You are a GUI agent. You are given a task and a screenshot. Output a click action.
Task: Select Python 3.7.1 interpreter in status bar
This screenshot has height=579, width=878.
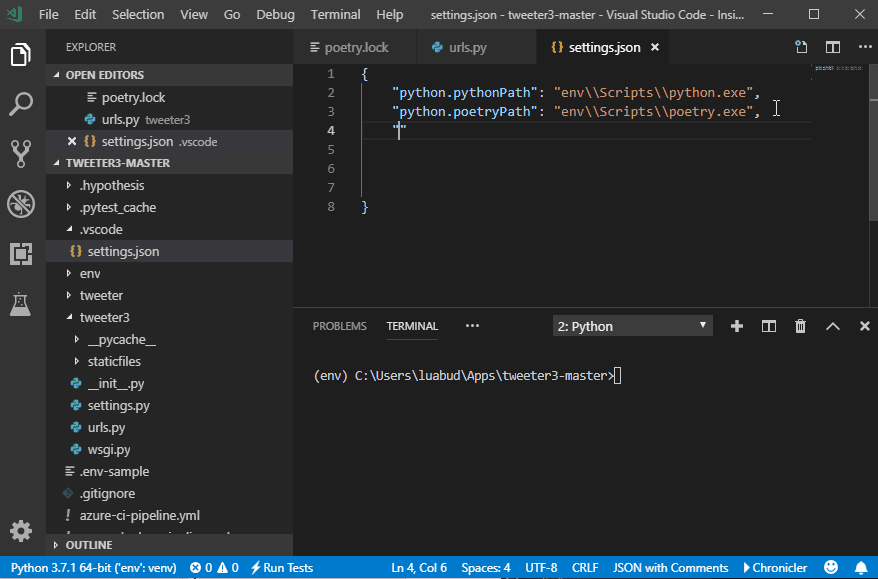[93, 568]
